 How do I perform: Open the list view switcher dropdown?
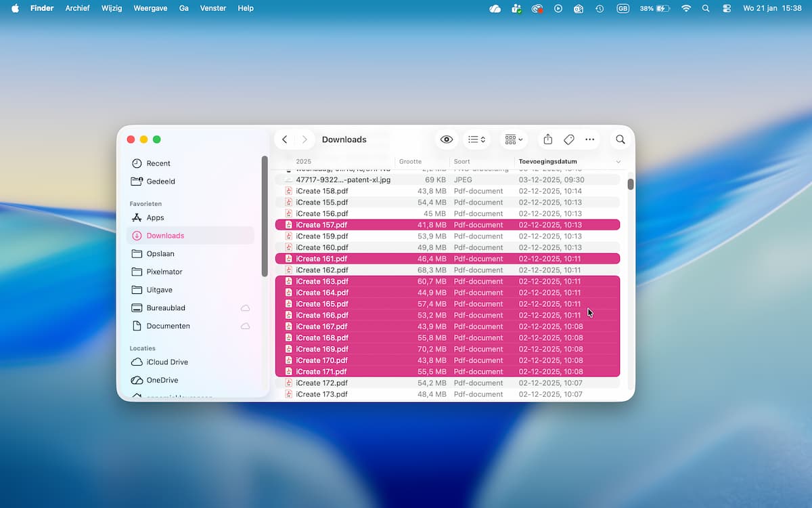(x=476, y=140)
